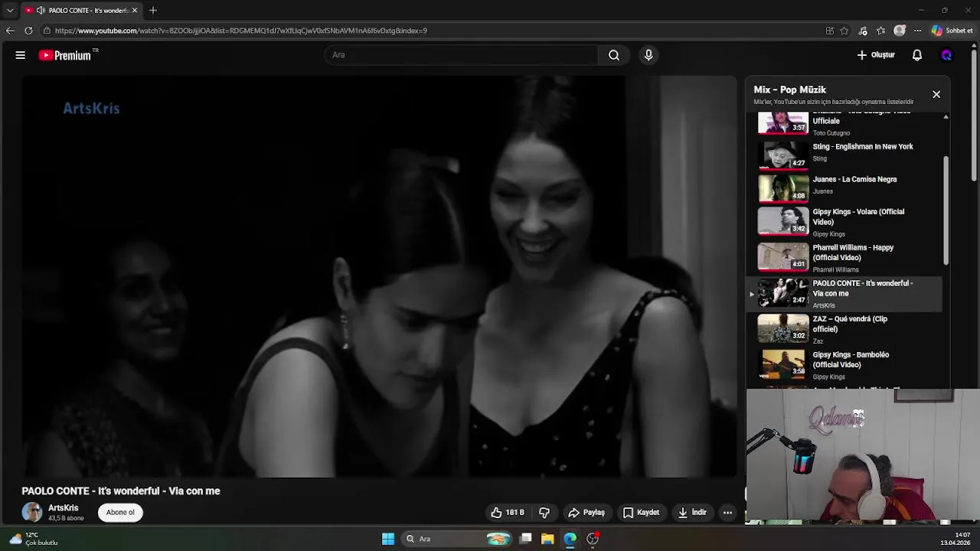Open the Sohbet et Copilot chat

pos(952,31)
